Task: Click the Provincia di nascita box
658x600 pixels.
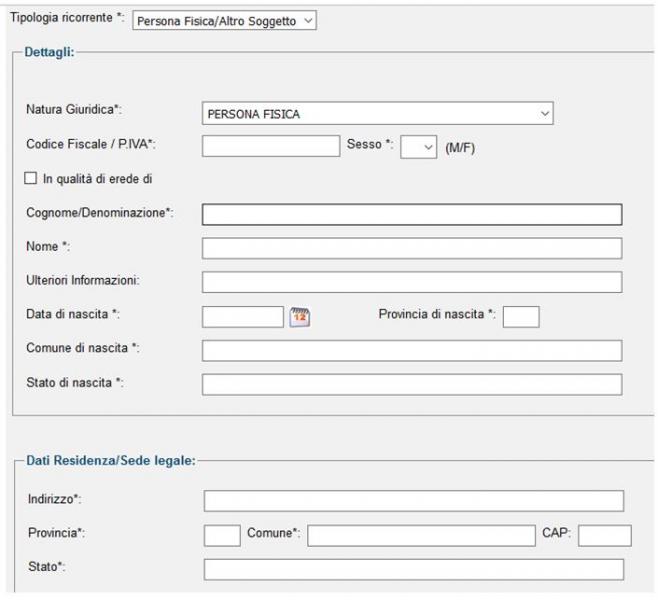Action: click(521, 317)
